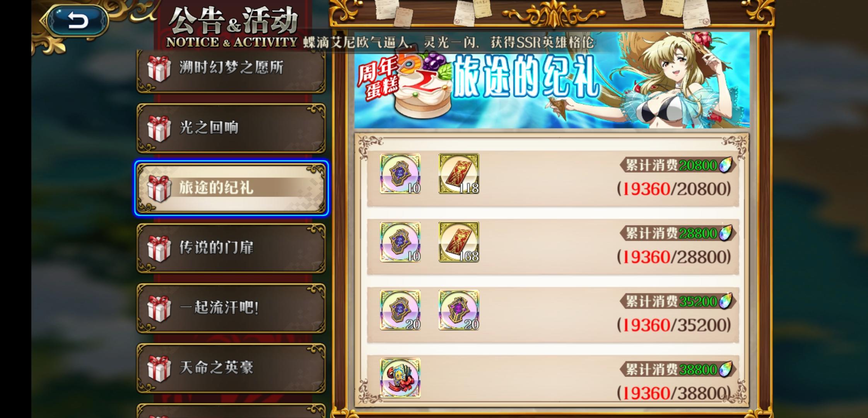Tap the red ticket reward with 118
This screenshot has height=418, width=868.
(459, 174)
